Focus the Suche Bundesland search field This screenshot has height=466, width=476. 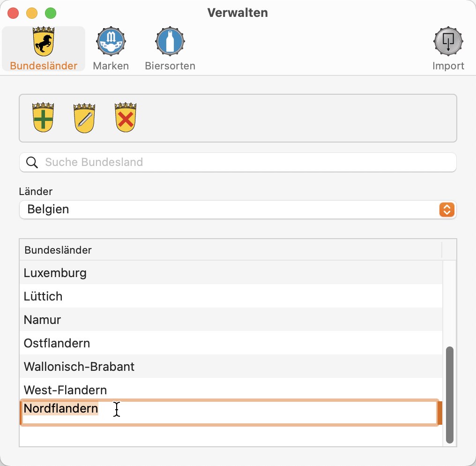pyautogui.click(x=238, y=162)
